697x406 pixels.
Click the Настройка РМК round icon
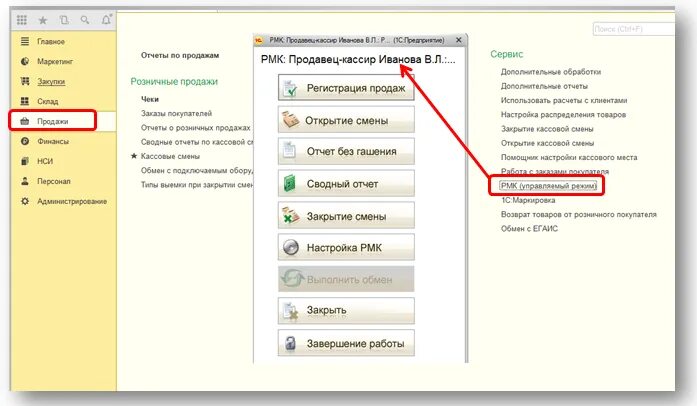(291, 247)
